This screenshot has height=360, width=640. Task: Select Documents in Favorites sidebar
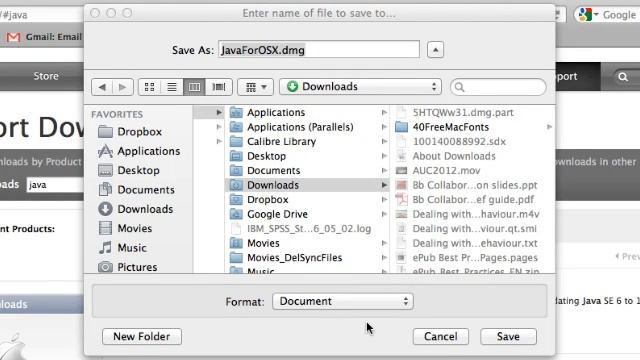click(137, 190)
